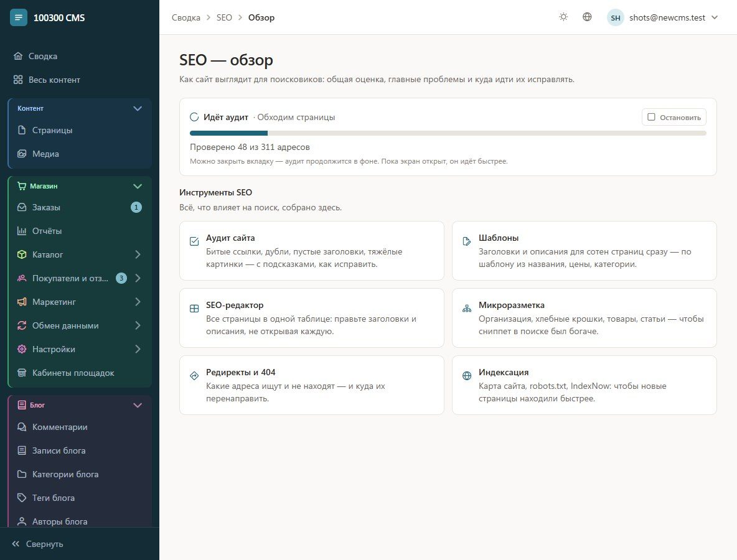Expand the Маркетинг submenu arrow
The width and height of the screenshot is (737, 560).
tap(138, 302)
